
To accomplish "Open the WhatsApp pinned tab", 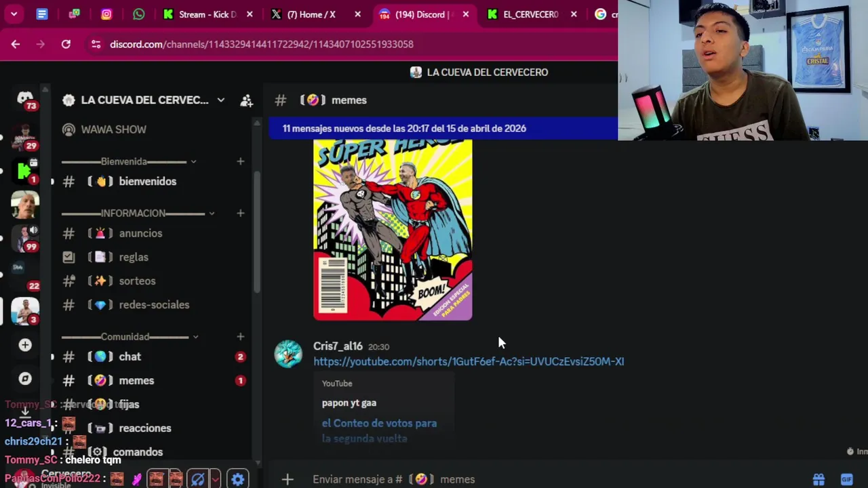I will (x=138, y=14).
